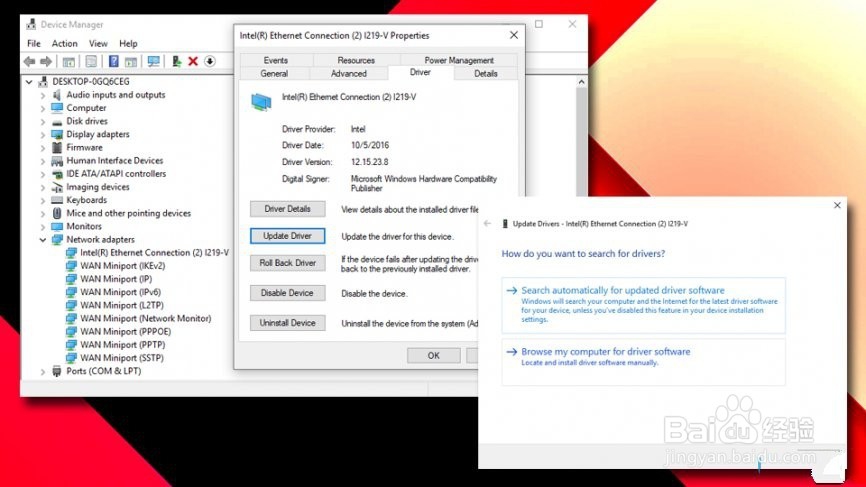Choose Browse my computer for driver software

click(x=643, y=362)
